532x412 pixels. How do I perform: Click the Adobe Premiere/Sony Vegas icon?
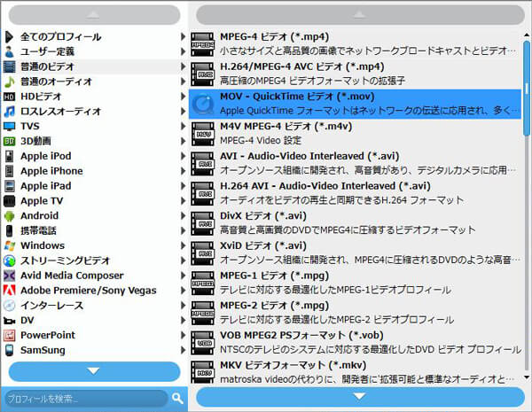click(9, 291)
